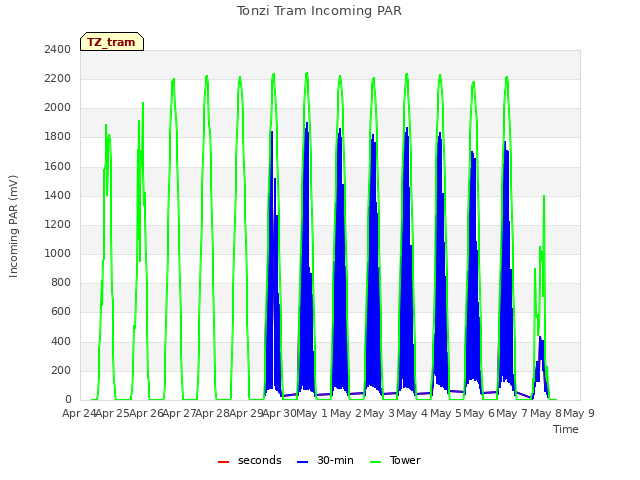Click the 800 y-axis tick value

(x=61, y=282)
